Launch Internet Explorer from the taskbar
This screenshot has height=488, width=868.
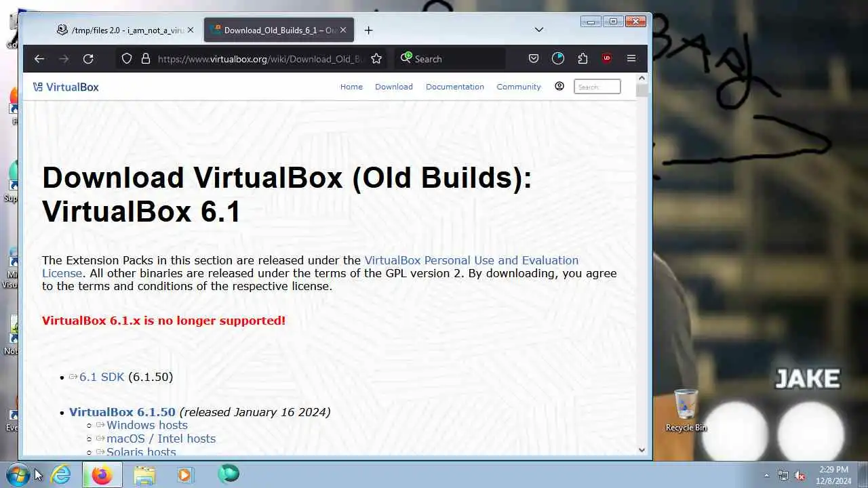coord(61,474)
